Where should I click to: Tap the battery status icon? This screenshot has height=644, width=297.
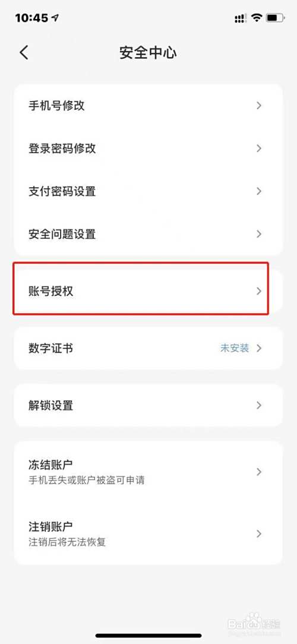pos(275,18)
